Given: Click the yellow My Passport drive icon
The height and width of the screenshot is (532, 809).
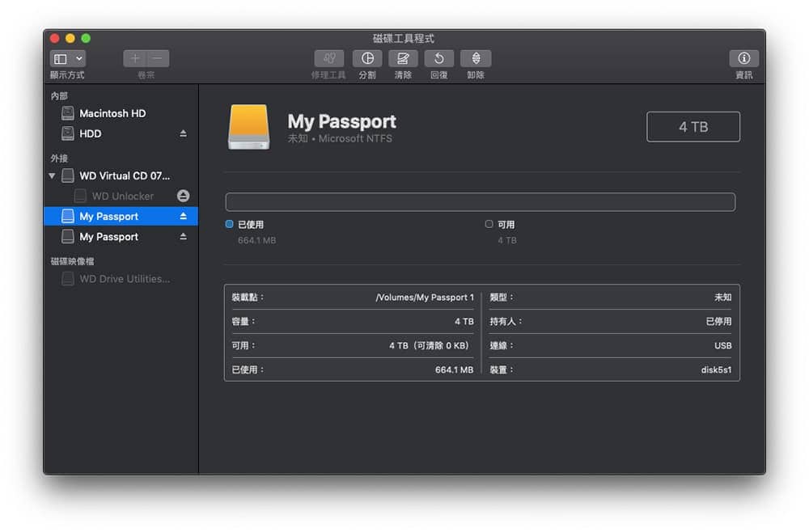Looking at the screenshot, I should [x=248, y=127].
